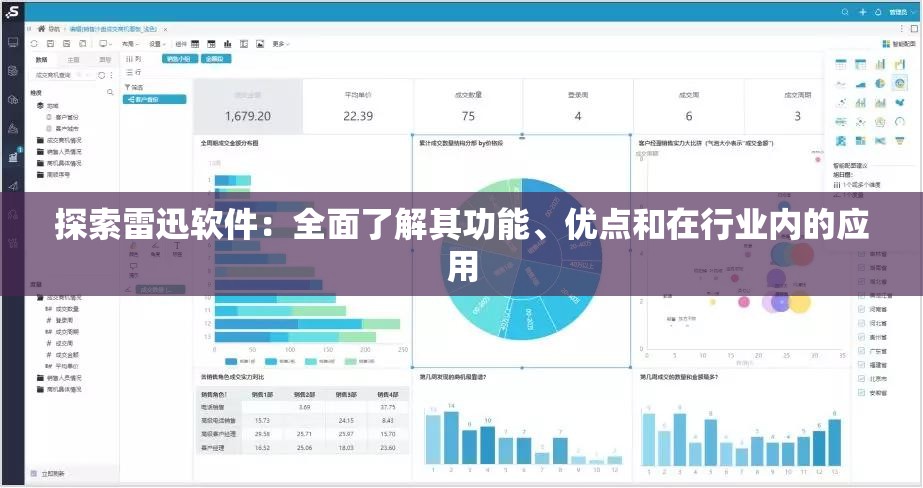Open the cube model icon in left sidebar

click(x=12, y=99)
